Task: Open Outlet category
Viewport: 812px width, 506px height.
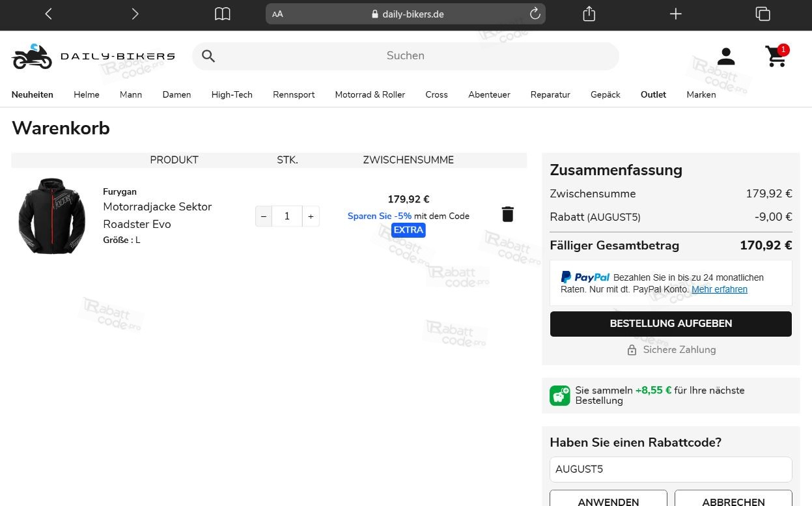Action: point(653,94)
